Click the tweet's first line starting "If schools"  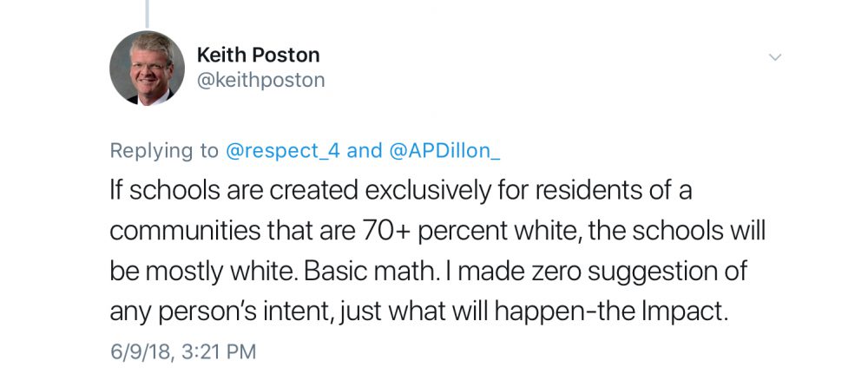click(400, 191)
